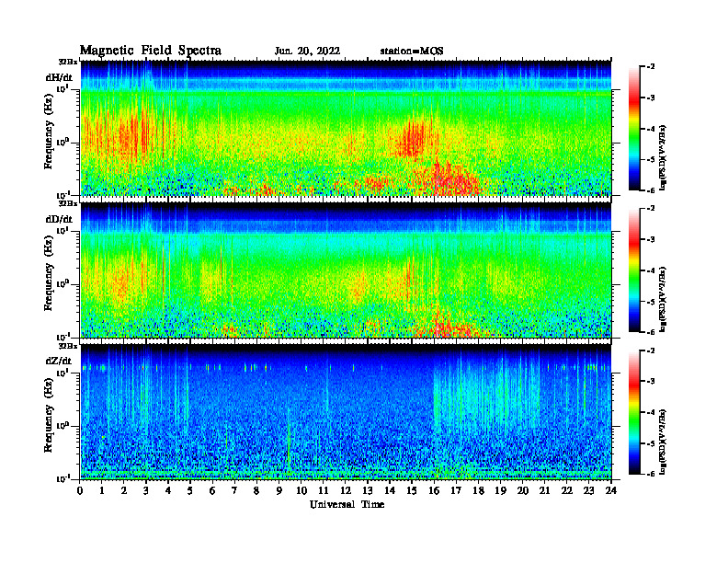The image size is (728, 563).
Task: Click the "Universal Time" axis label
Action: [x=347, y=504]
